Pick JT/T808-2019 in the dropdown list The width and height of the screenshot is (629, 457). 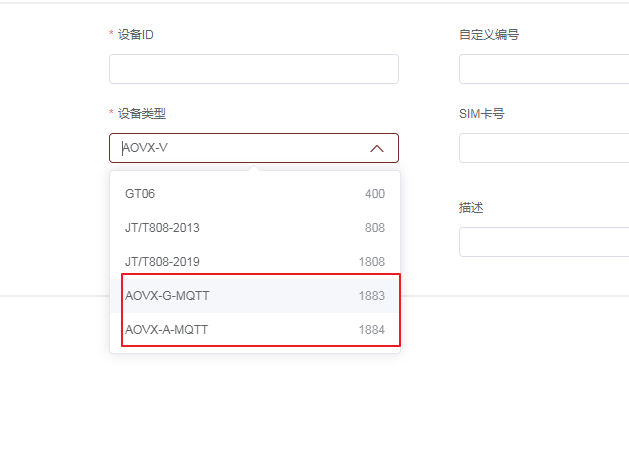click(162, 262)
